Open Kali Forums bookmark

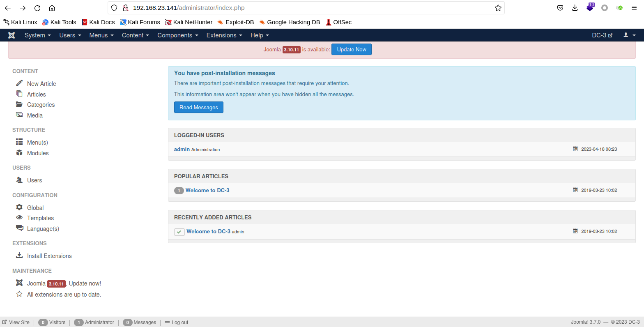pyautogui.click(x=140, y=22)
